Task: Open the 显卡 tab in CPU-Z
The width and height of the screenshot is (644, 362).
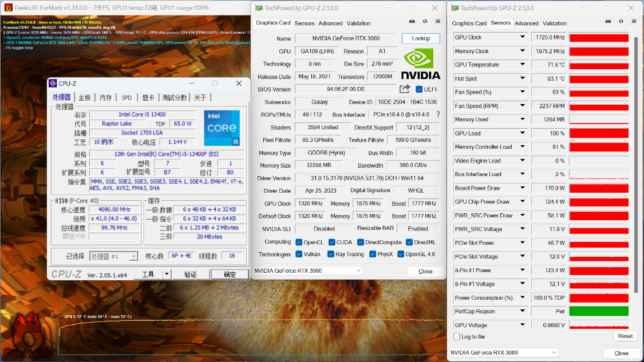Action: (x=148, y=97)
